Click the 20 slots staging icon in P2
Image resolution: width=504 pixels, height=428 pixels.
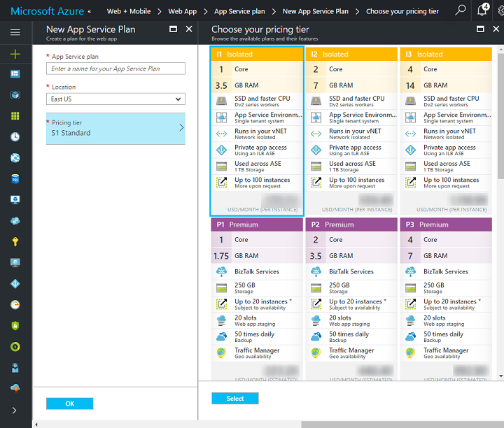pos(316,320)
